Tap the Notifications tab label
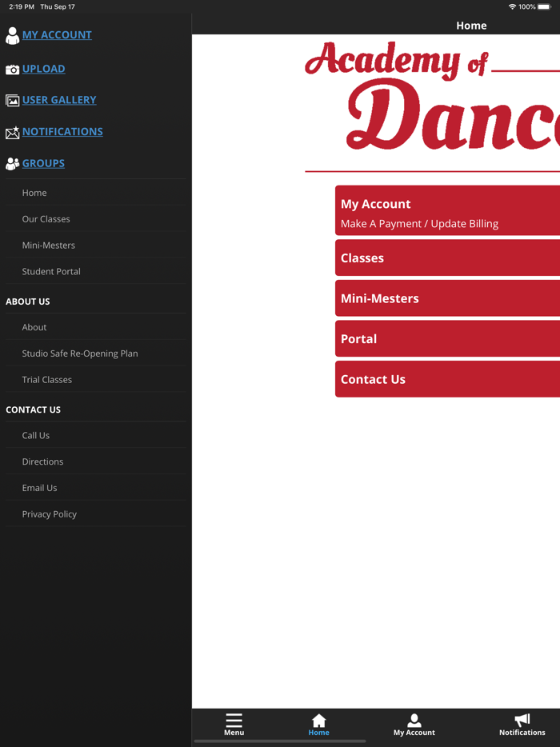 (x=522, y=733)
